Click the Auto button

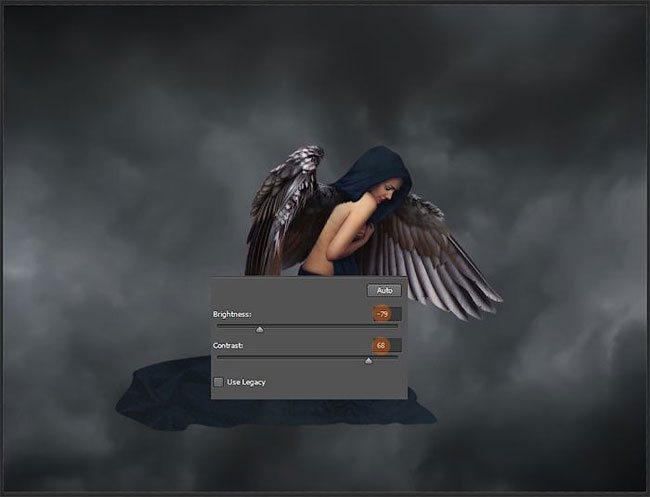click(x=384, y=291)
